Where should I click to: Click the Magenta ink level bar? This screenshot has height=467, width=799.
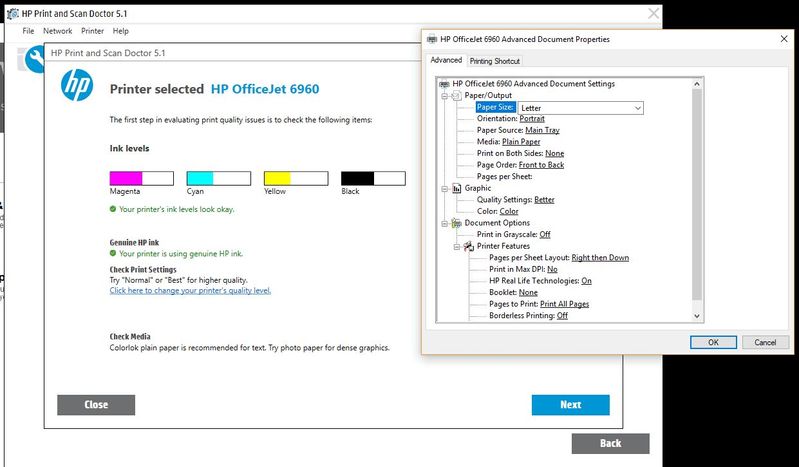click(x=142, y=178)
